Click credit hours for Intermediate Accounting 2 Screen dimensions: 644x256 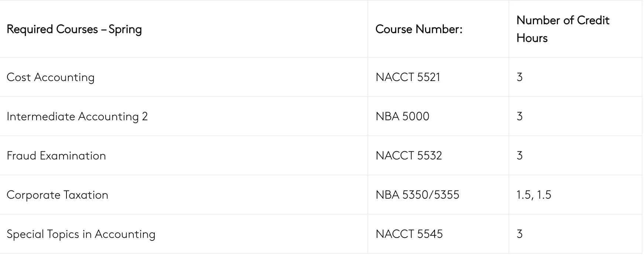[x=520, y=117]
